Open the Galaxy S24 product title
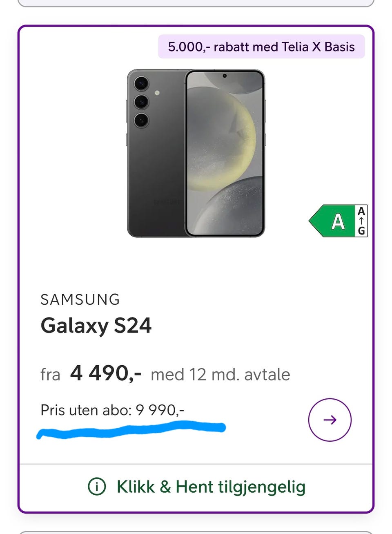This screenshot has width=392, height=534. pyautogui.click(x=96, y=326)
